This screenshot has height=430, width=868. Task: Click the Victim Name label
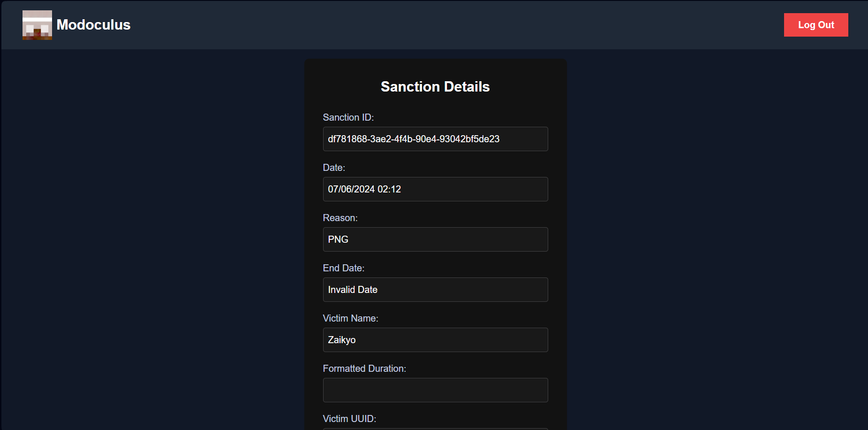pos(350,318)
